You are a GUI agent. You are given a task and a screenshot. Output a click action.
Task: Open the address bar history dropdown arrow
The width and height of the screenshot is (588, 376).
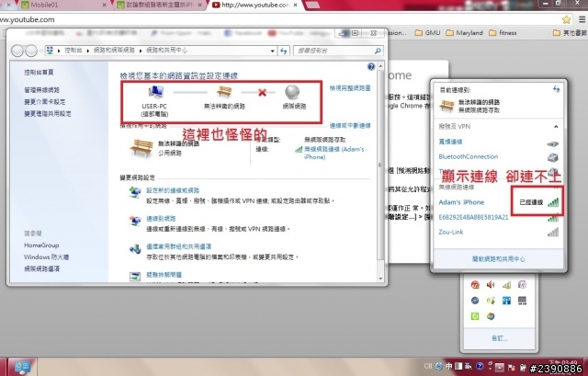[273, 51]
